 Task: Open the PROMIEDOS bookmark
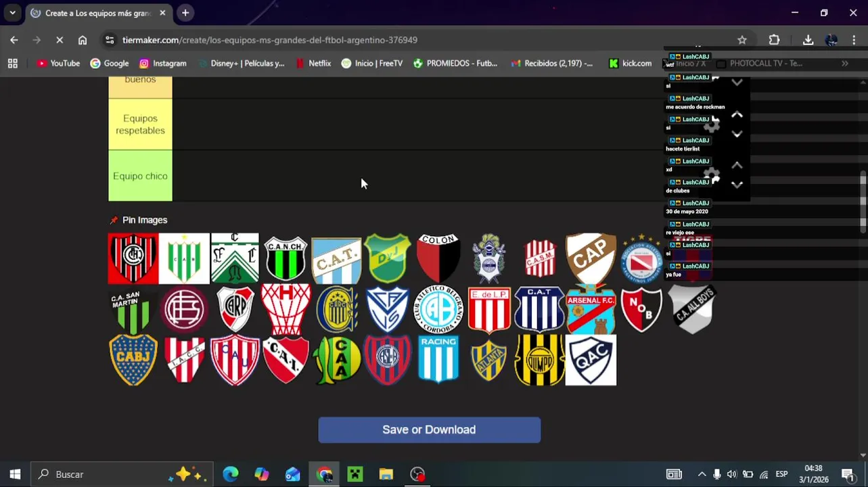coord(455,63)
